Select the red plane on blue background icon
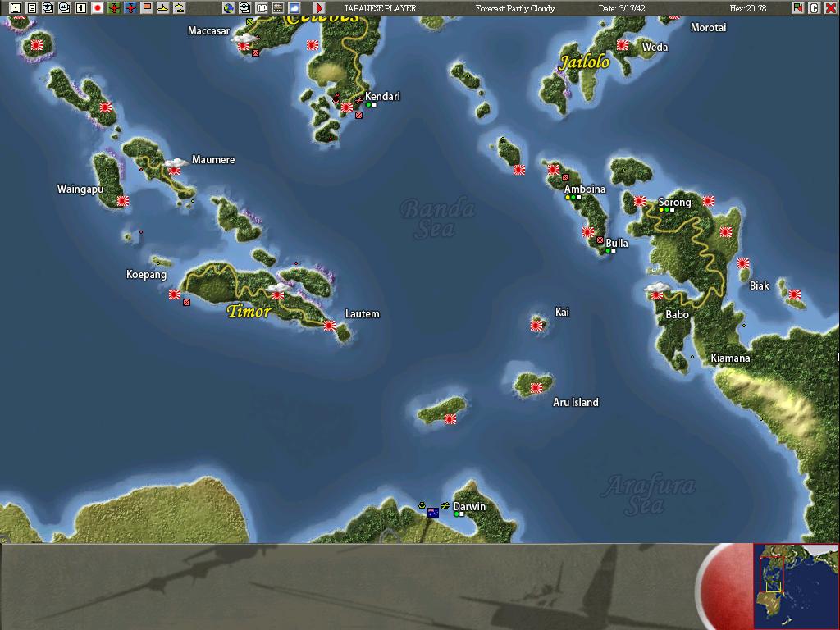840x630 pixels. (130, 7)
